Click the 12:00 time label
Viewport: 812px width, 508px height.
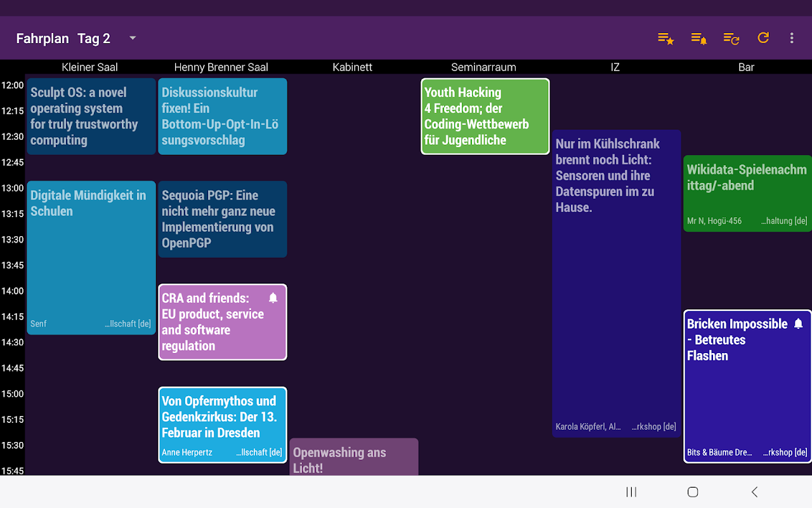(x=13, y=85)
